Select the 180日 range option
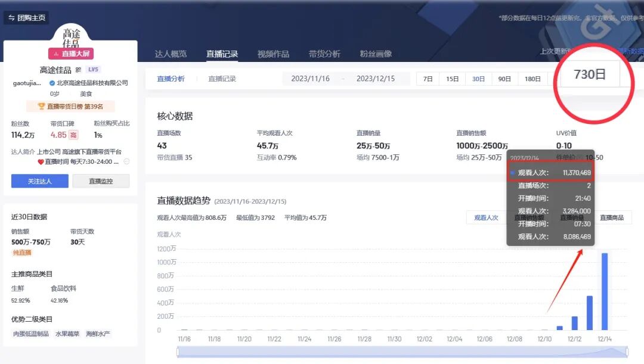Image resolution: width=644 pixels, height=364 pixels. point(532,79)
